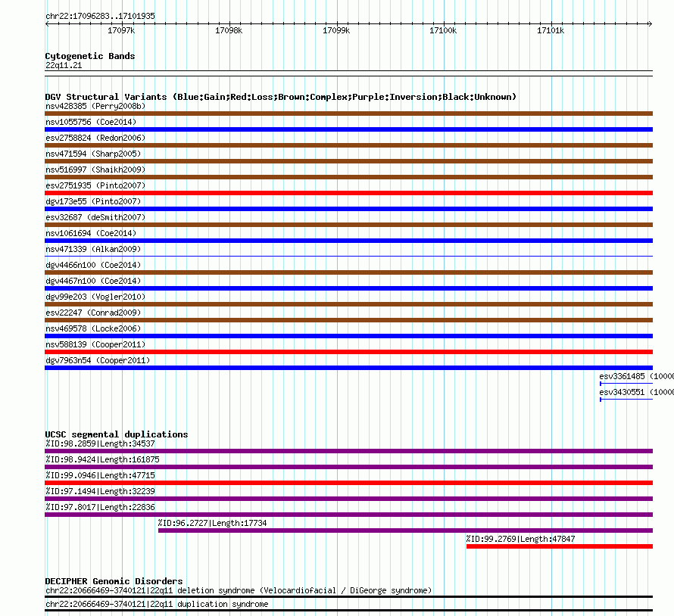Select nsv471339 (Alkan2009) label

point(93,249)
